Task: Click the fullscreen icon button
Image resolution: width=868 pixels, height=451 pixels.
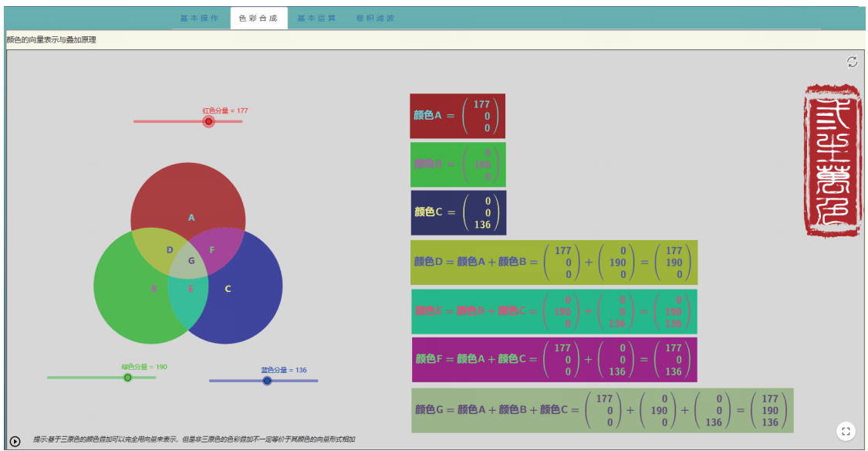Action: (846, 431)
